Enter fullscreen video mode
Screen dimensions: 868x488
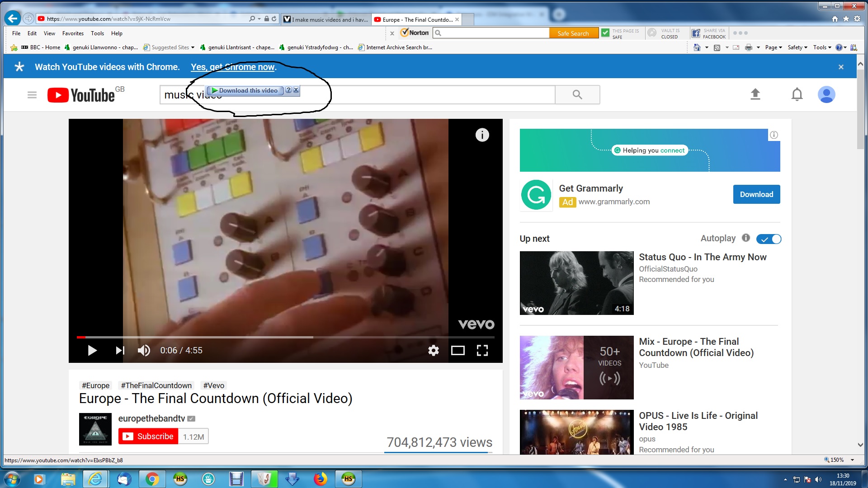click(482, 351)
